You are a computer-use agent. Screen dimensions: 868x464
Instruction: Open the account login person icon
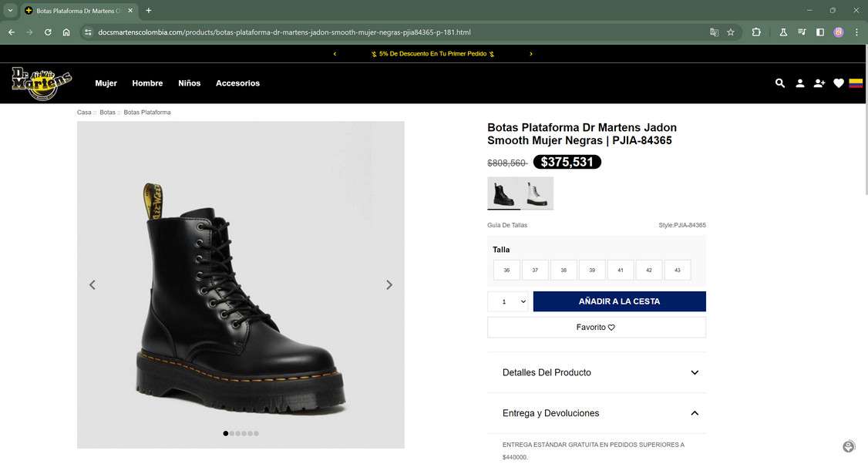pos(800,83)
